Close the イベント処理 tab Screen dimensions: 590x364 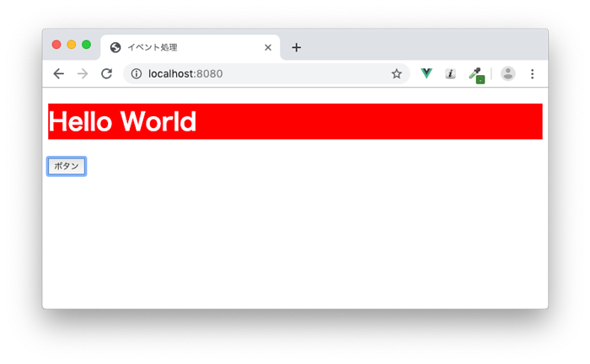[268, 47]
